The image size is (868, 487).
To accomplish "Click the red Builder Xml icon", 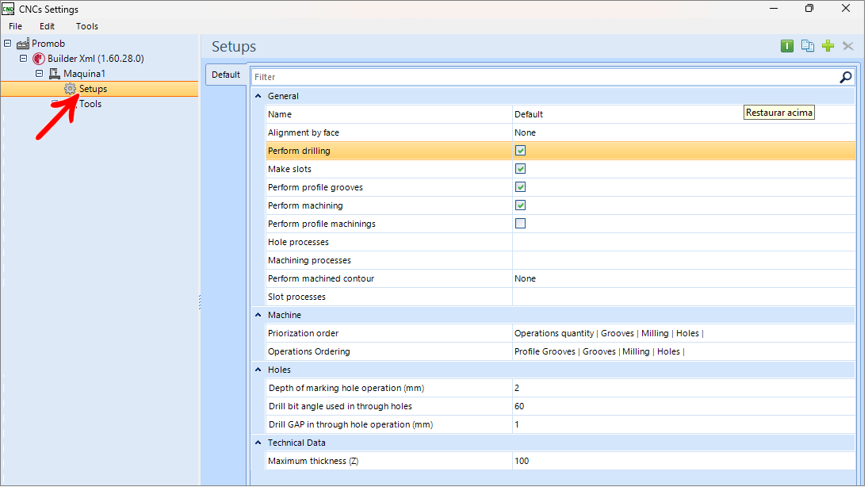I will pos(38,58).
